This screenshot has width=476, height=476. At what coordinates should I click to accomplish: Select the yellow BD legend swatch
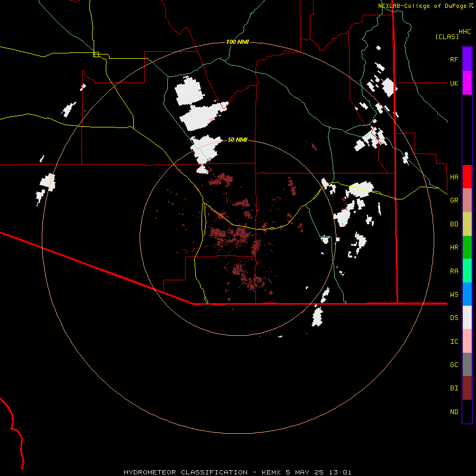pos(467,224)
